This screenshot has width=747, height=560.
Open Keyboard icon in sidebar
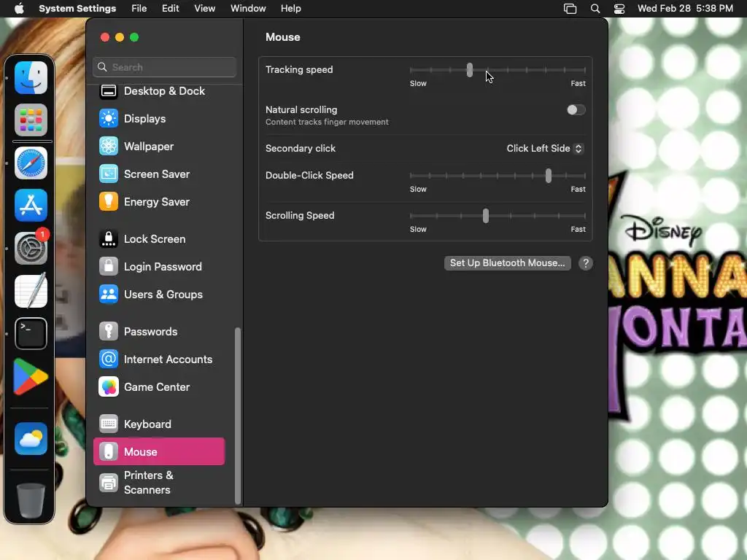[109, 424]
